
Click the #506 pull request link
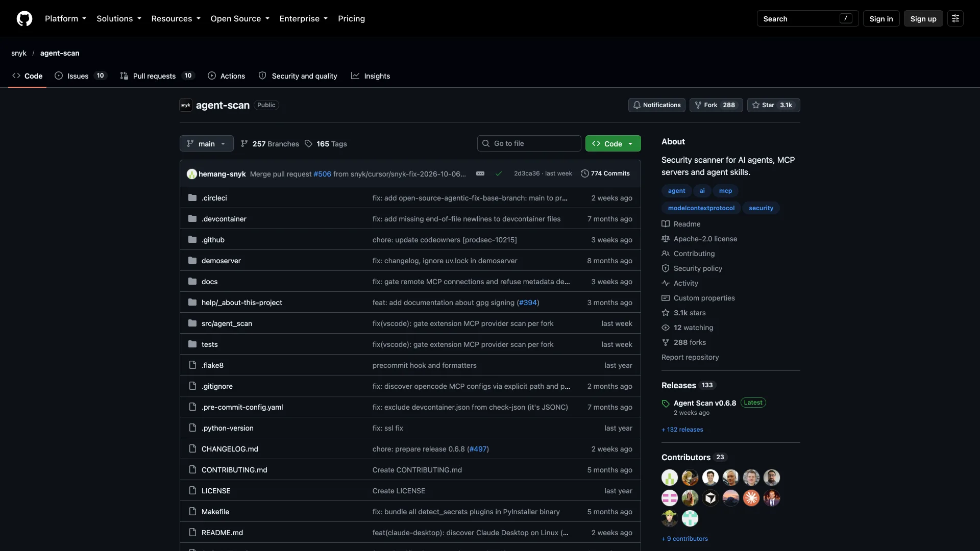point(322,174)
